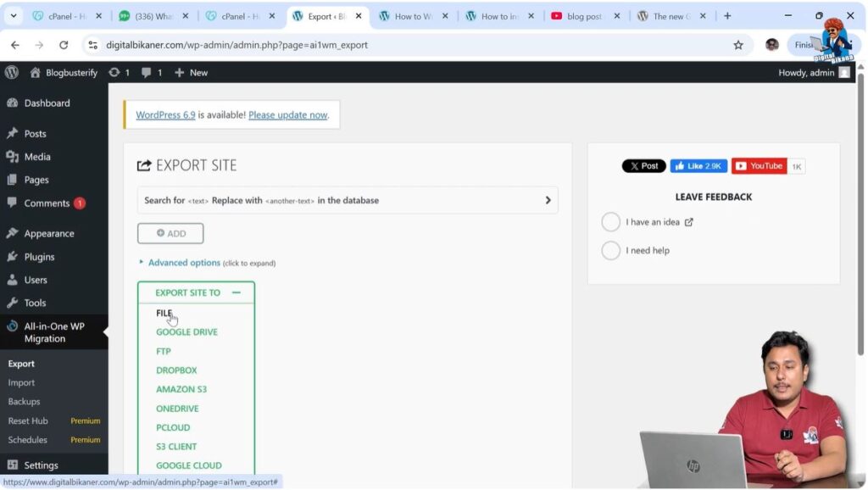The width and height of the screenshot is (868, 490).
Task: Choose the 'I need help' feedback option
Action: (x=611, y=250)
